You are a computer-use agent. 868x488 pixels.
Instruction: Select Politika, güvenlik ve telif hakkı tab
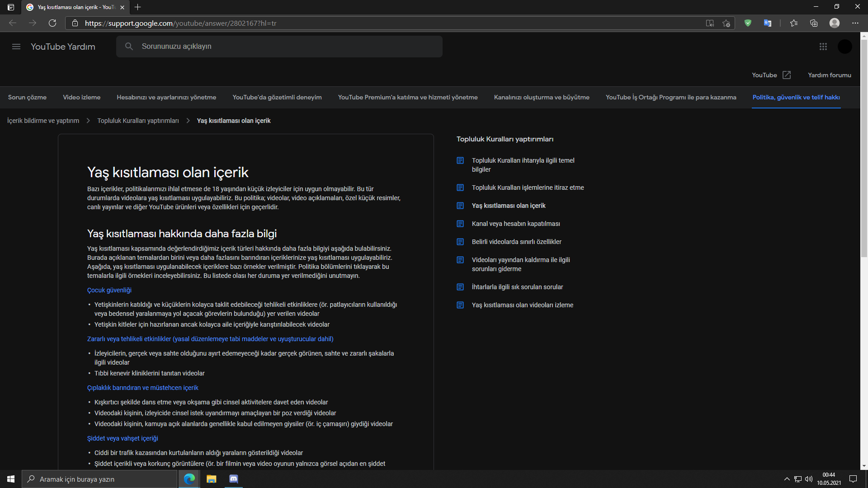796,97
